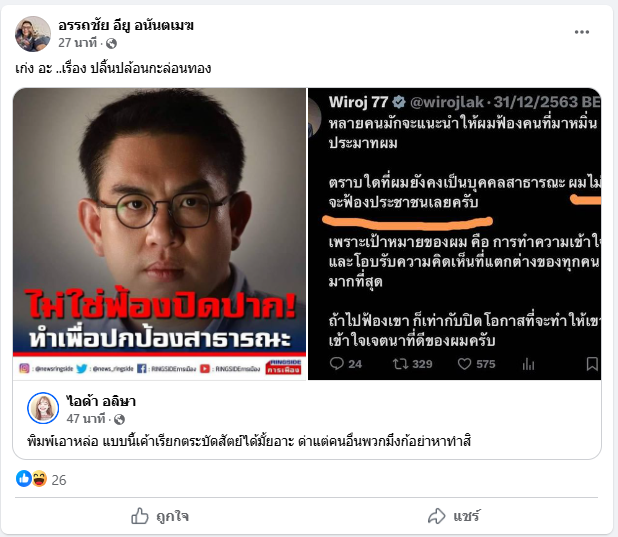Click the haha laughing reaction icon
This screenshot has height=537, width=618.
point(39,479)
